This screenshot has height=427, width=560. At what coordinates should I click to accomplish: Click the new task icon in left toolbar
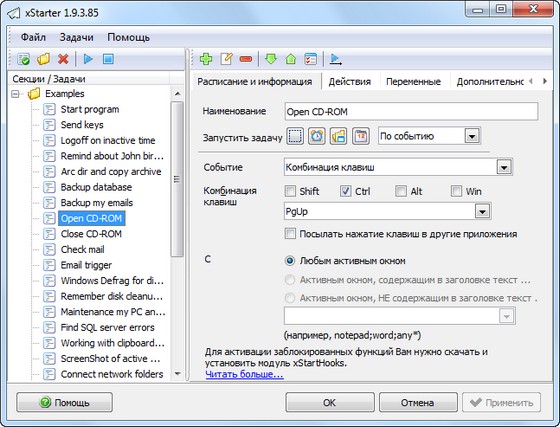point(24,59)
